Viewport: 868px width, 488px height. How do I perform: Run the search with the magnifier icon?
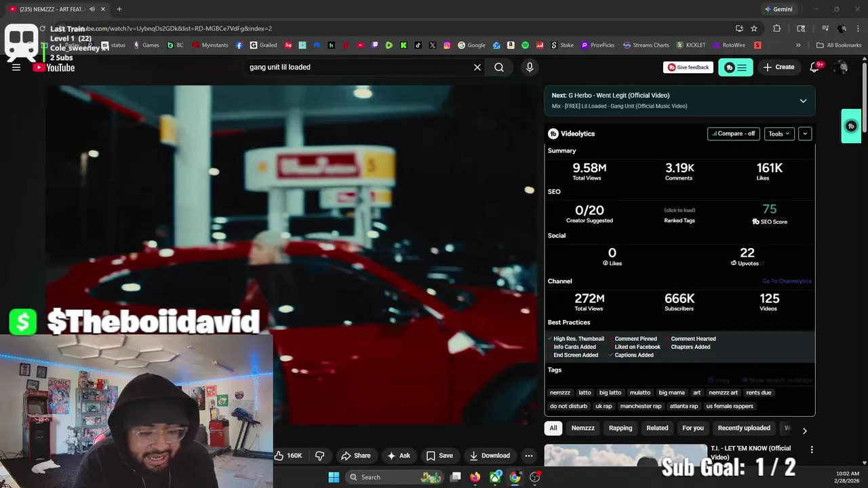pyautogui.click(x=499, y=67)
